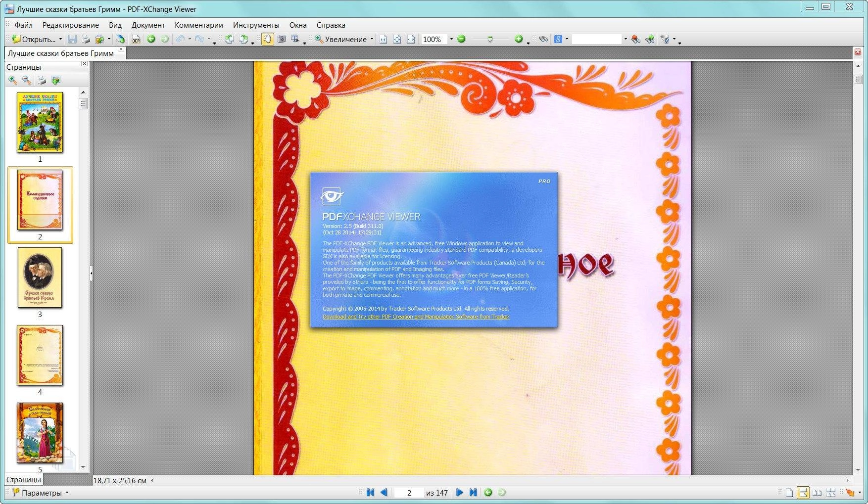Click green minus zoom out button
Image resolution: width=868 pixels, height=504 pixels.
(461, 39)
